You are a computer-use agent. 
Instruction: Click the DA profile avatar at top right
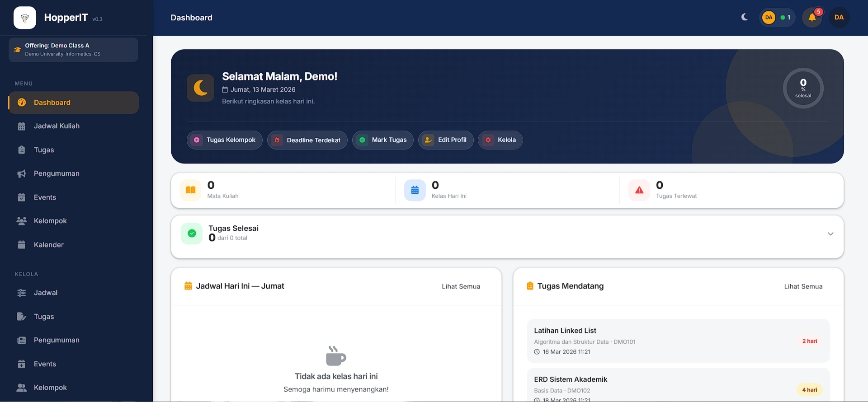click(x=839, y=18)
